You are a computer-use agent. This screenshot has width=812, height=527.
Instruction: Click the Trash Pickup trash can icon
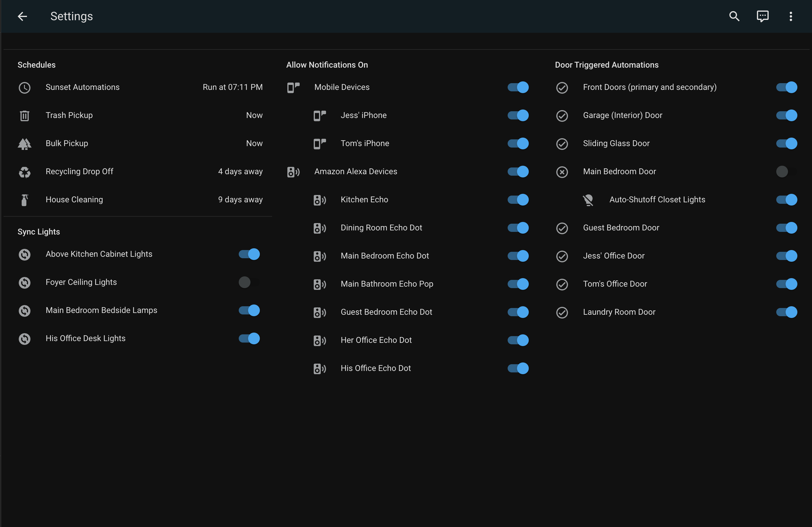tap(25, 116)
